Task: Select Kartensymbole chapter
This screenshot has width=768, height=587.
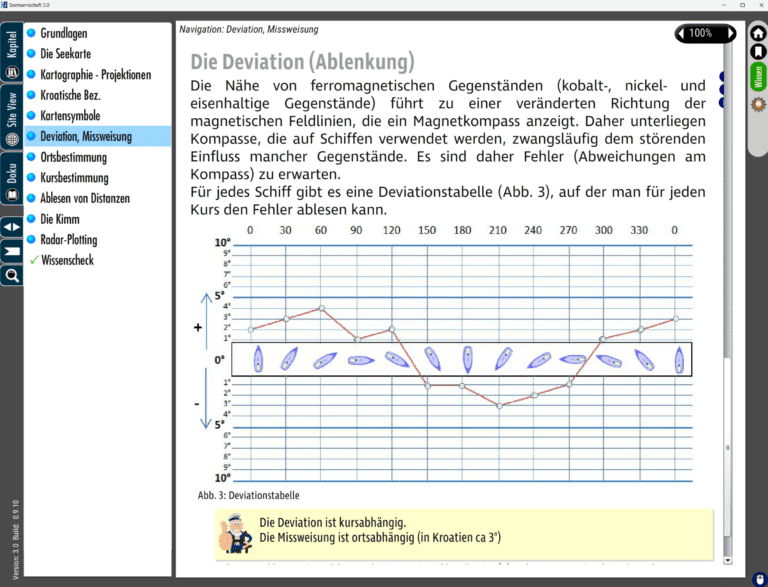Action: (70, 116)
